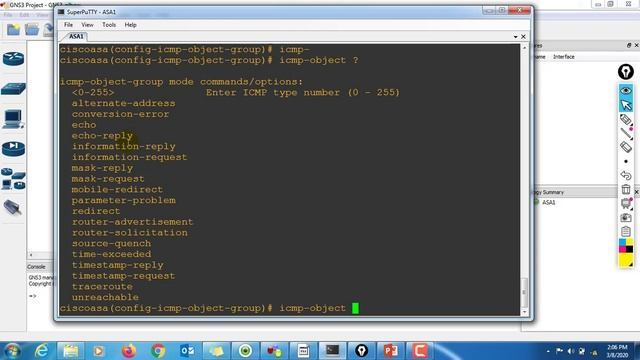Open File Explorer from the taskbar
Screen dimensions: 640x360
pyautogui.click(x=71, y=351)
